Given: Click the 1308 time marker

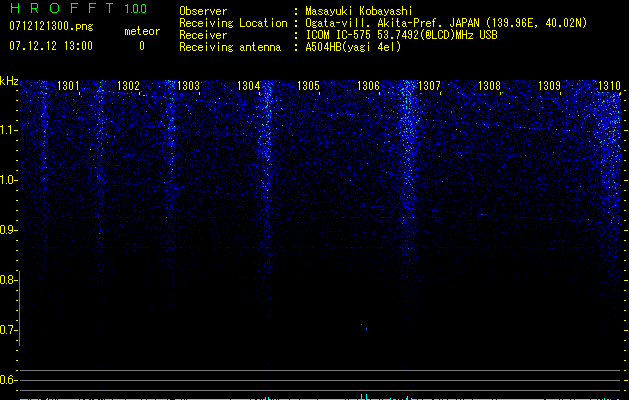Looking at the screenshot, I should coord(489,85).
